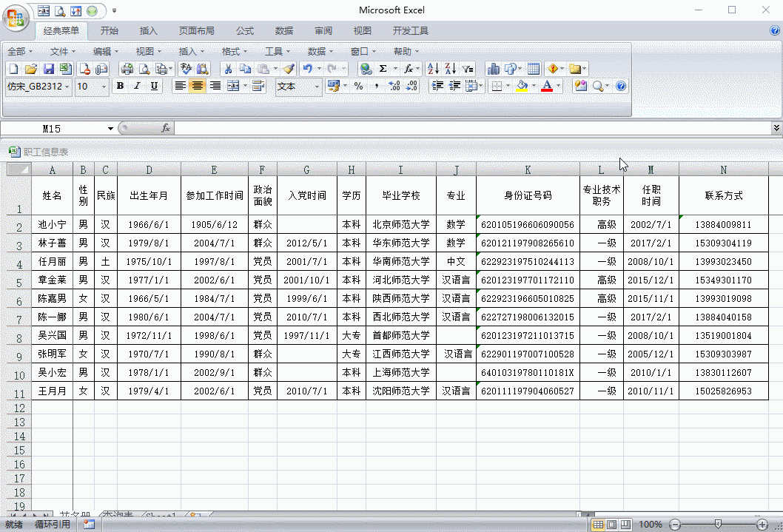Click Decrease Decimal icon
The width and height of the screenshot is (783, 532).
411,87
